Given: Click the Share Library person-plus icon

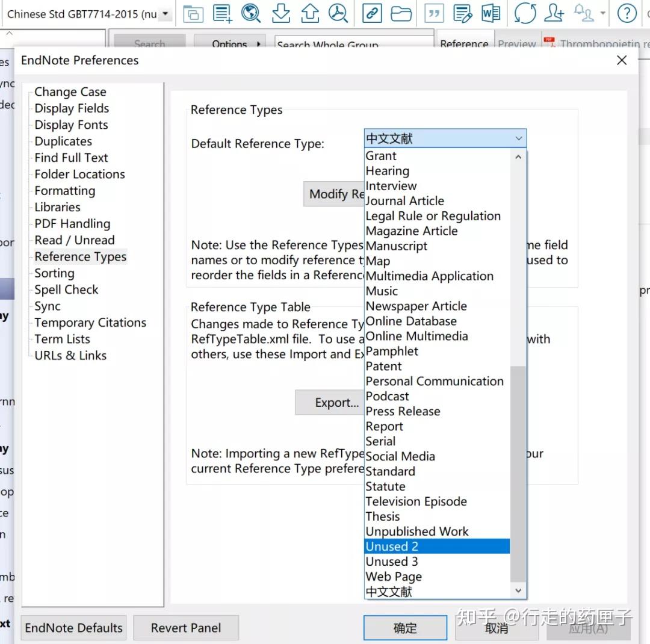Looking at the screenshot, I should [x=554, y=13].
